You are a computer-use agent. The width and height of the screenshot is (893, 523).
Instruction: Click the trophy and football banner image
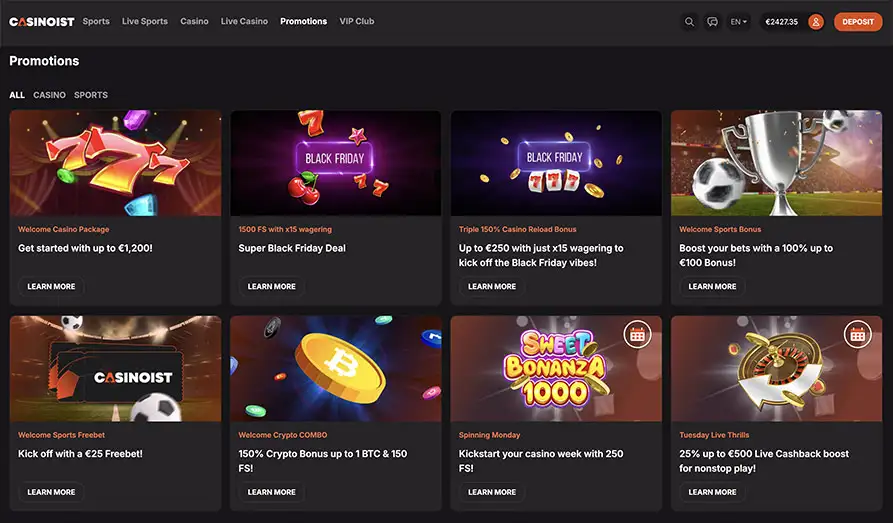776,163
